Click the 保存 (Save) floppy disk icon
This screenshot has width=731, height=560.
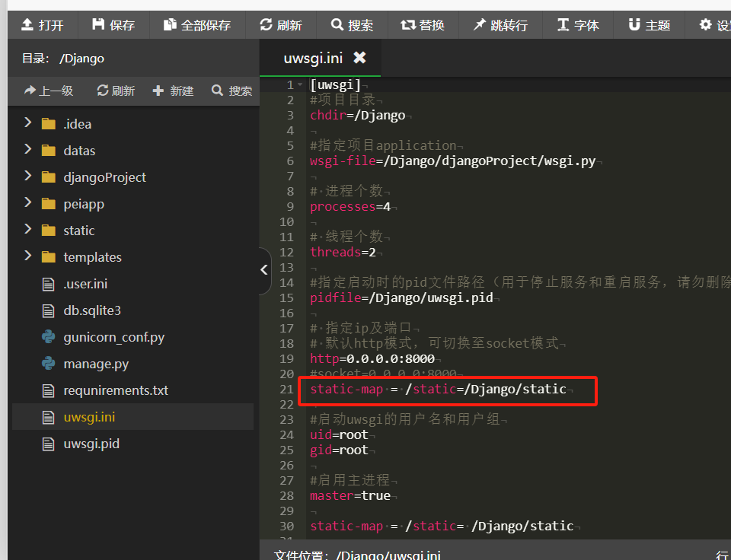pos(98,24)
